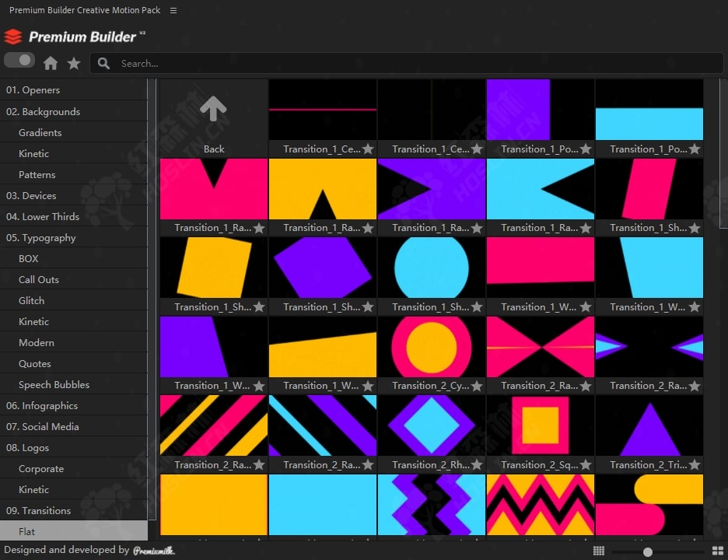
Task: Click the purple zigzag thumbnail on blue
Action: tap(432, 505)
